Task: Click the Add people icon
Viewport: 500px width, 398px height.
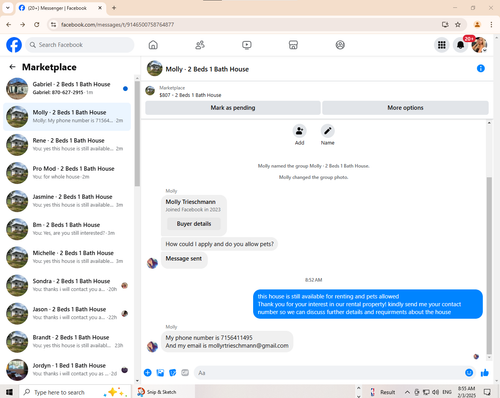Action: [299, 131]
